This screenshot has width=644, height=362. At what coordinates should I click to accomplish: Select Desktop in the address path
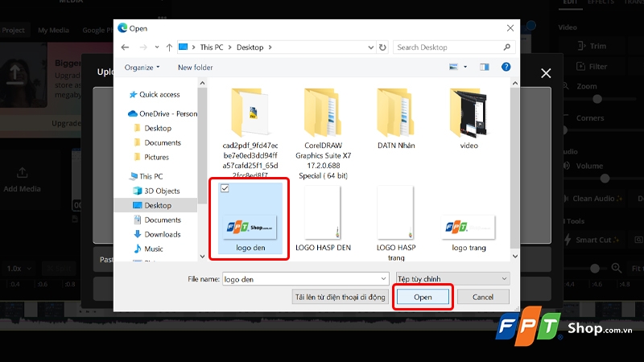click(250, 47)
